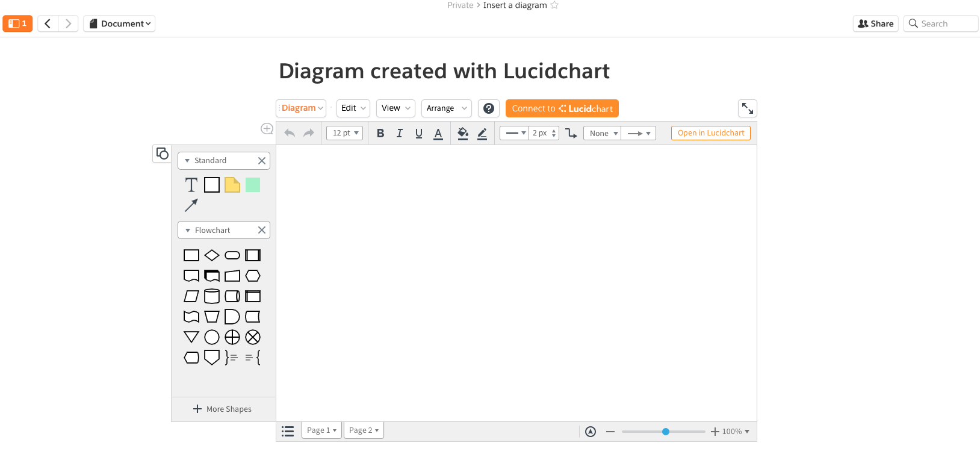This screenshot has height=475, width=980.
Task: Move the zoom slider handle
Action: [x=666, y=432]
